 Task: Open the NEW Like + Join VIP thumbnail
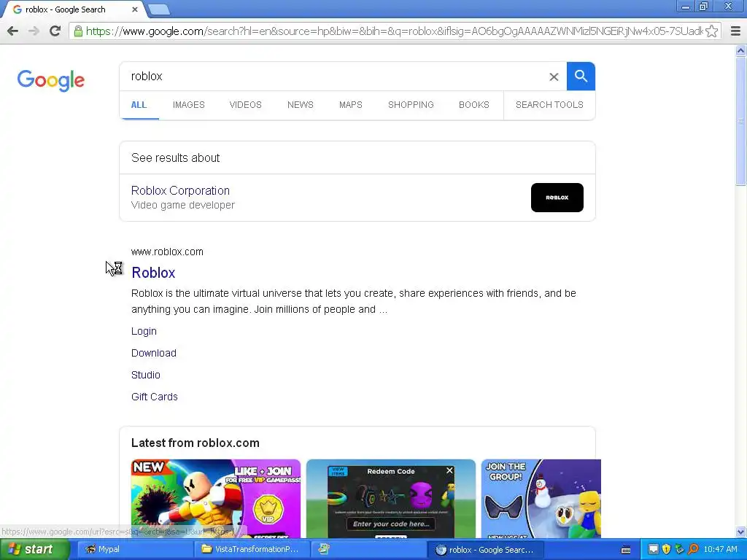coord(216,499)
